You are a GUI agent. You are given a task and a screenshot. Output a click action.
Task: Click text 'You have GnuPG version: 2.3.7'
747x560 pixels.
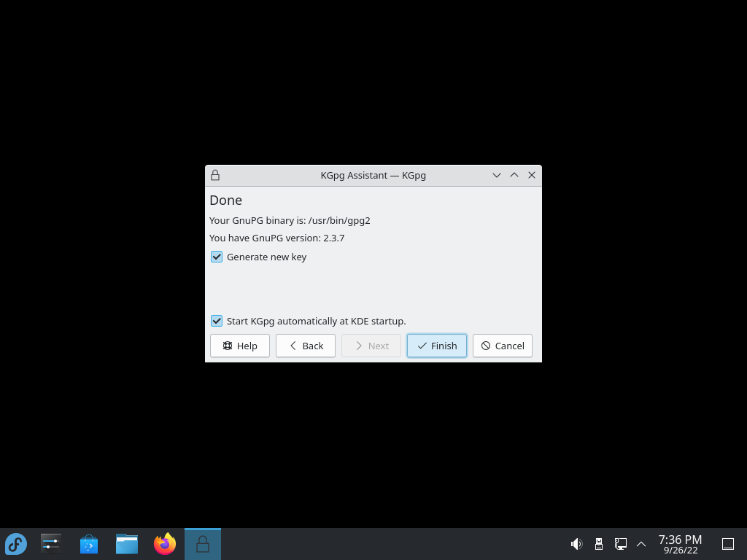pos(276,238)
